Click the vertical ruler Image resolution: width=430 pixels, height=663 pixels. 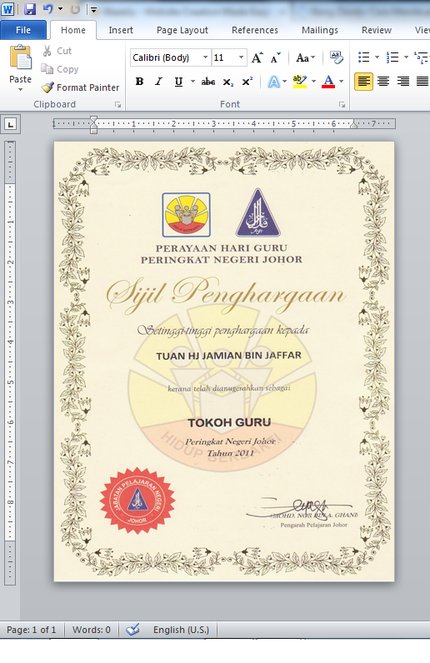tap(10, 363)
